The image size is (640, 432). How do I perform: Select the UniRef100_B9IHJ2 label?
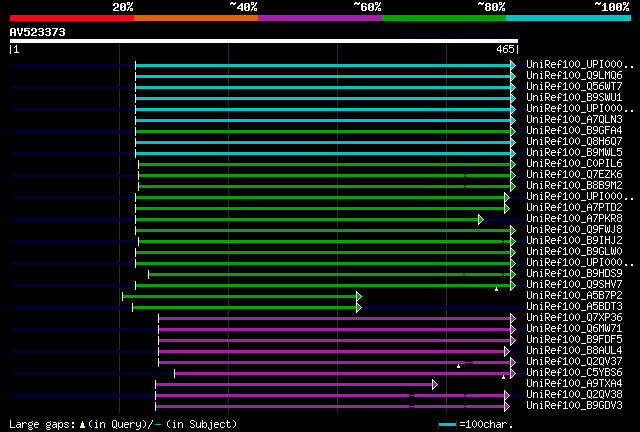pos(574,241)
